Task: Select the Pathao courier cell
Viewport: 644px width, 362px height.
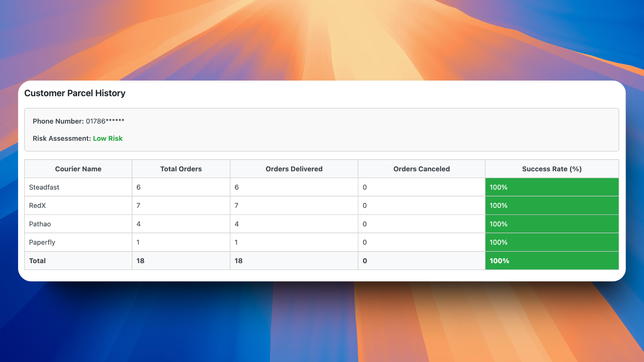Action: pyautogui.click(x=78, y=224)
